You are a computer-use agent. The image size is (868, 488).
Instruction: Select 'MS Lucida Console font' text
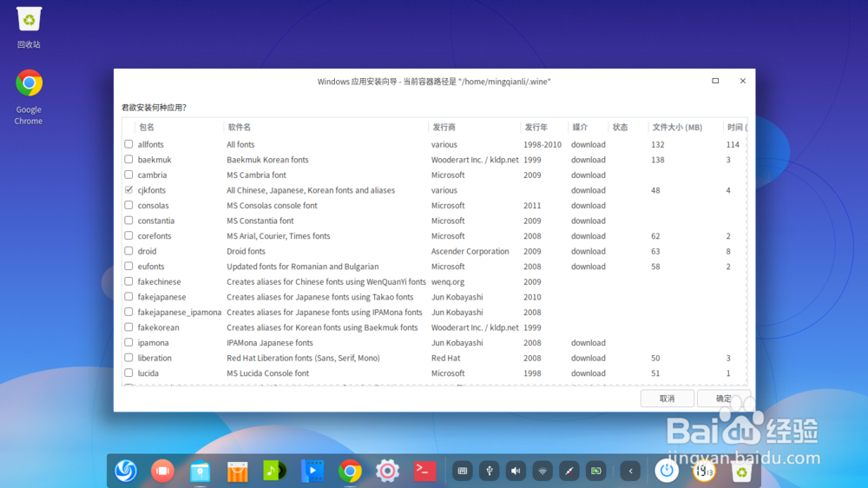[x=268, y=373]
